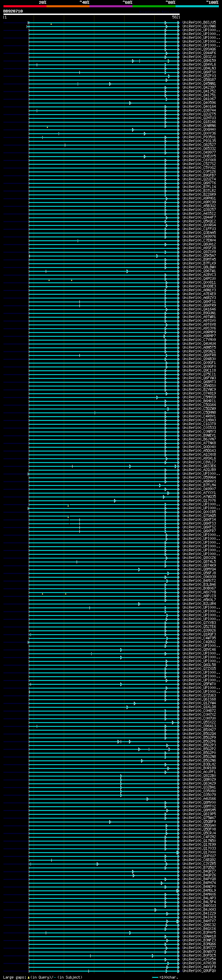Click hit label UniRef100_A7YXY1
This screenshot has width=222, height=980.
click(x=199, y=493)
